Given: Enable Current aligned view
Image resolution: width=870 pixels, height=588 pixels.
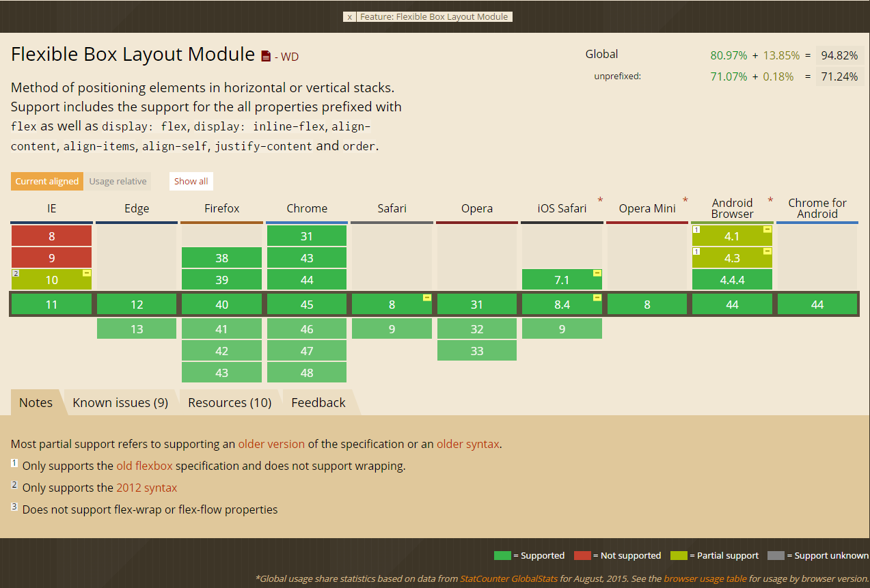Looking at the screenshot, I should [x=47, y=181].
